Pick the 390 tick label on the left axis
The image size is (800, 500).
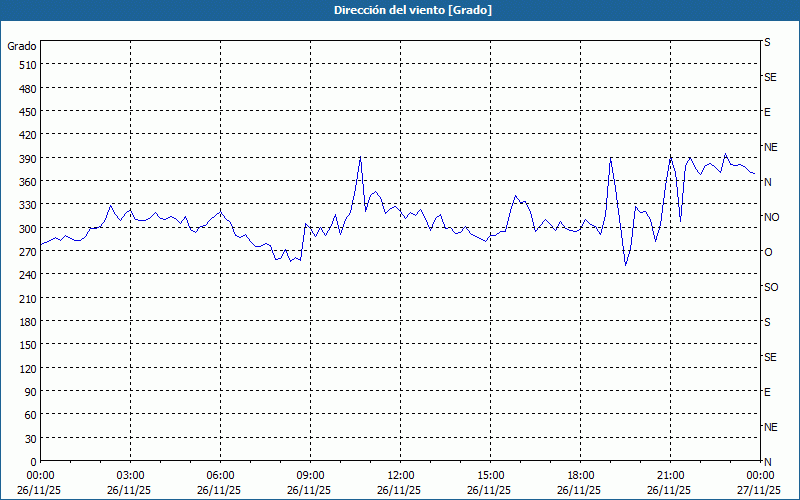(x=28, y=159)
